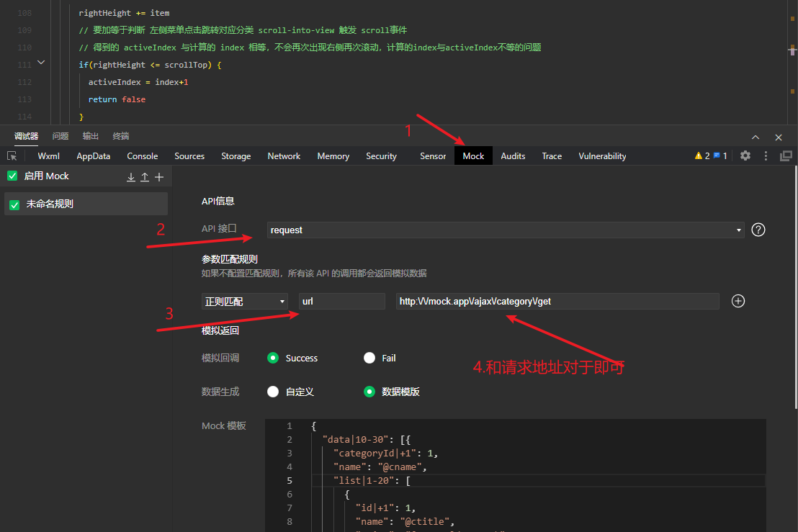Click code line activeIndex = index+1
This screenshot has width=798, height=532.
(x=138, y=82)
